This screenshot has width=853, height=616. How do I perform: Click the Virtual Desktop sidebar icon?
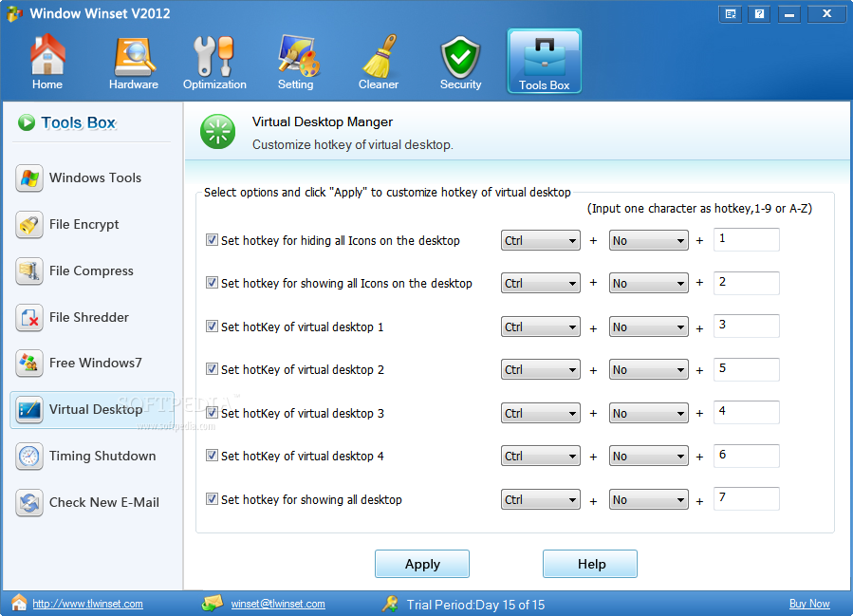tap(29, 409)
